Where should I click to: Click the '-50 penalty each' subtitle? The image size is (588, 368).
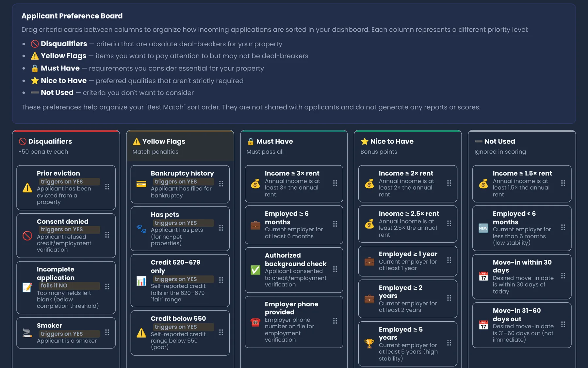tap(43, 152)
